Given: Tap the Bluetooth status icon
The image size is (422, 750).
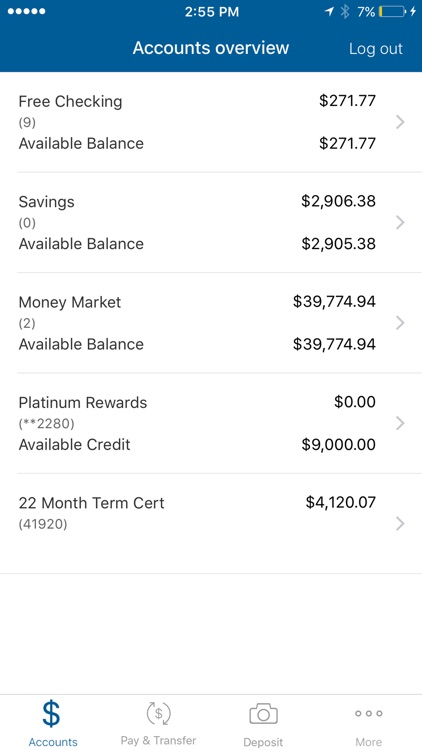Looking at the screenshot, I should click(344, 11).
